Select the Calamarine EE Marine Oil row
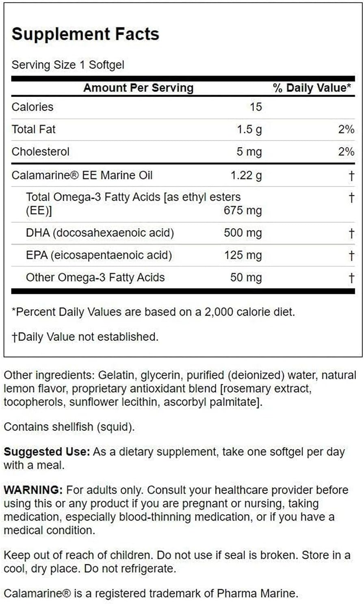 (x=183, y=175)
